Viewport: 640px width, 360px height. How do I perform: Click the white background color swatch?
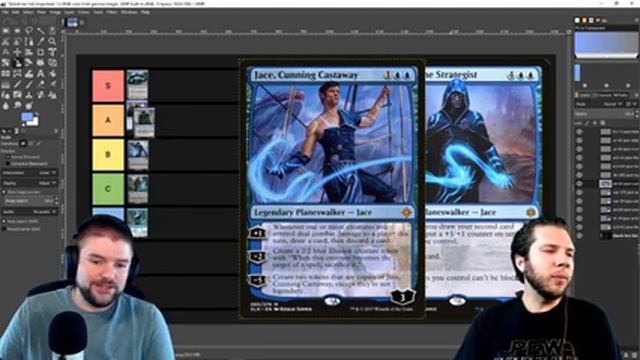tap(35, 122)
